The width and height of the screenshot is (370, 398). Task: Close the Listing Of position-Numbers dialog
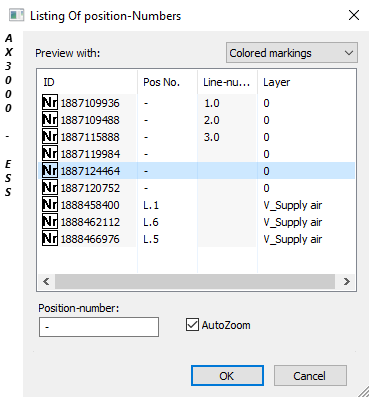pyautogui.click(x=354, y=15)
